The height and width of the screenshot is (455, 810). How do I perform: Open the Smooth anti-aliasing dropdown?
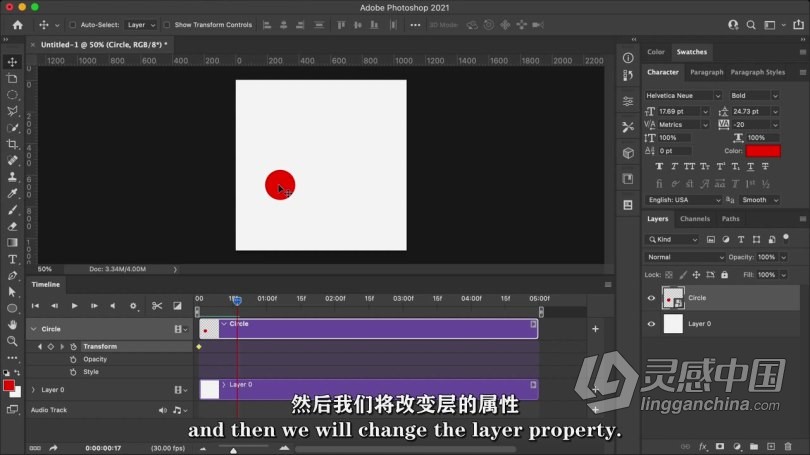[x=759, y=200]
